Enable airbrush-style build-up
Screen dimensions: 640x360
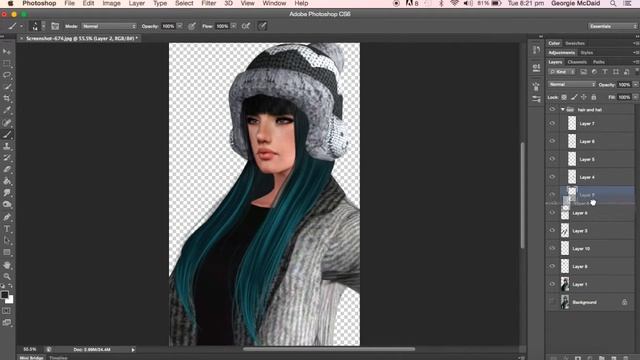(x=246, y=26)
